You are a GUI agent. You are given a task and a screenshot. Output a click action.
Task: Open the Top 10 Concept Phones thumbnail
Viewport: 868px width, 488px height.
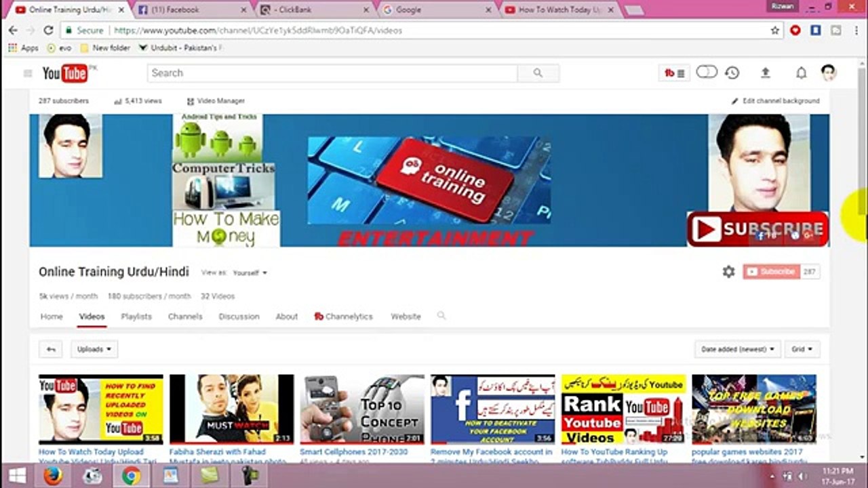tap(362, 409)
